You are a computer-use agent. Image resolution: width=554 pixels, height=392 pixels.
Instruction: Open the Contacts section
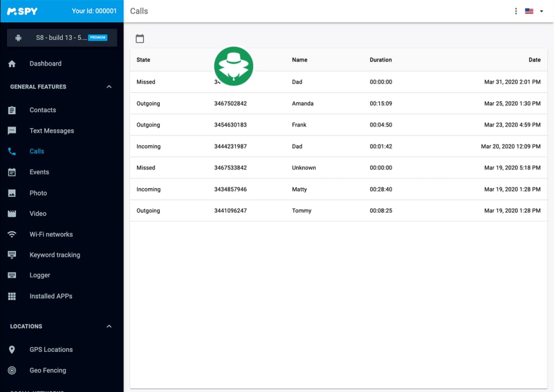(x=42, y=110)
